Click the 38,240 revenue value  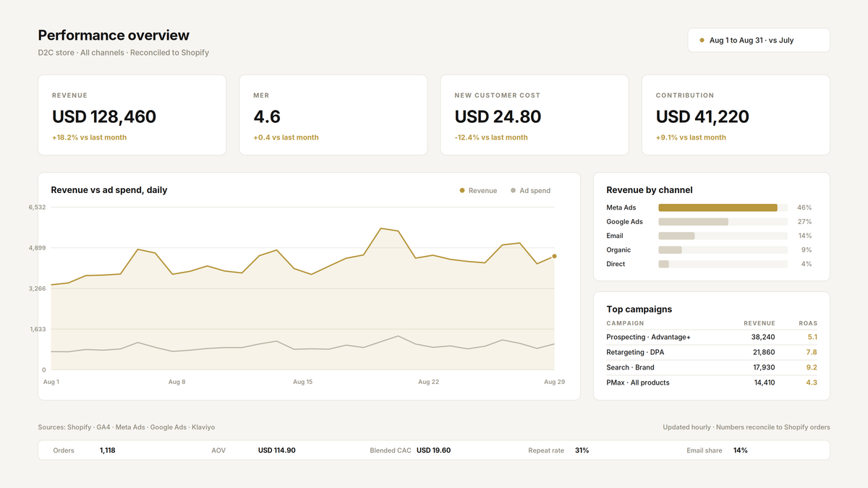pyautogui.click(x=763, y=337)
